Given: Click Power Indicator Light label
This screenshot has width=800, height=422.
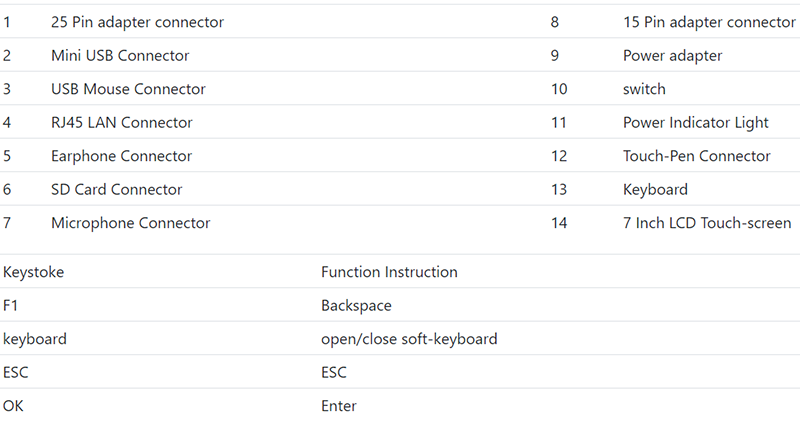Looking at the screenshot, I should [x=695, y=123].
